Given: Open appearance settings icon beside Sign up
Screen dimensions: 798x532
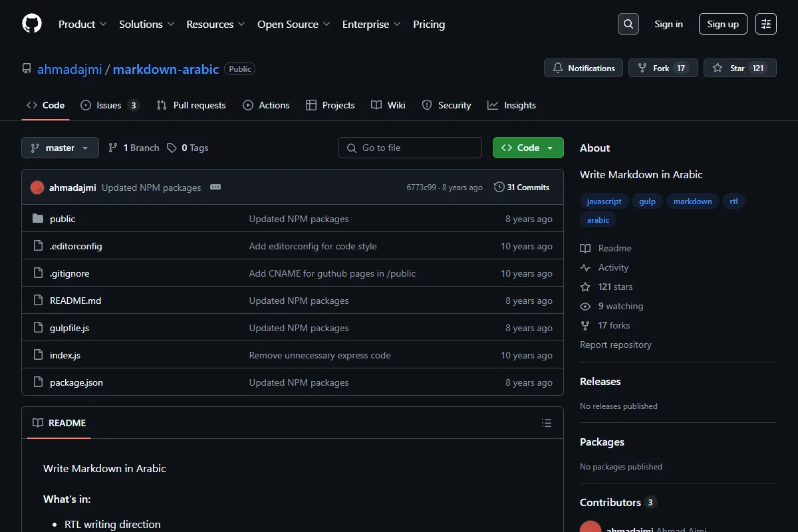Looking at the screenshot, I should pyautogui.click(x=766, y=24).
